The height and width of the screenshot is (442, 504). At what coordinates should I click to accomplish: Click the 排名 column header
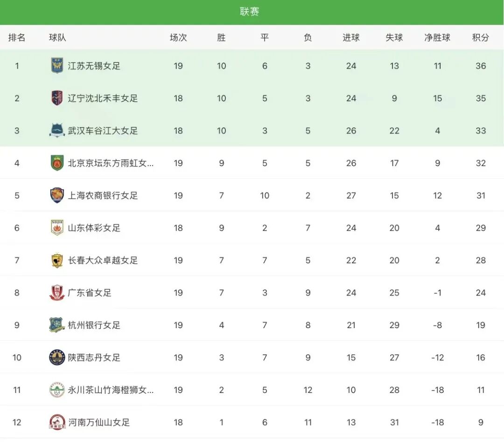point(17,38)
